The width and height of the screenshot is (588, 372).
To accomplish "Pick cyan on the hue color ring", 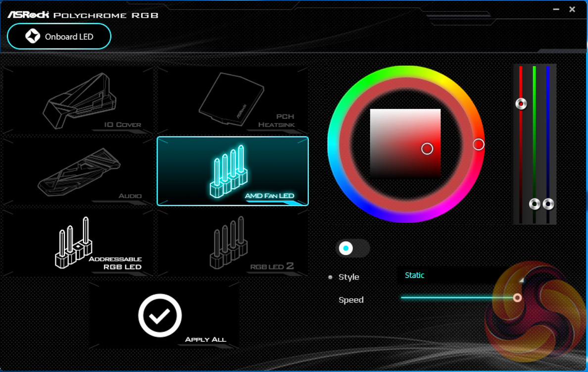I will tap(334, 145).
